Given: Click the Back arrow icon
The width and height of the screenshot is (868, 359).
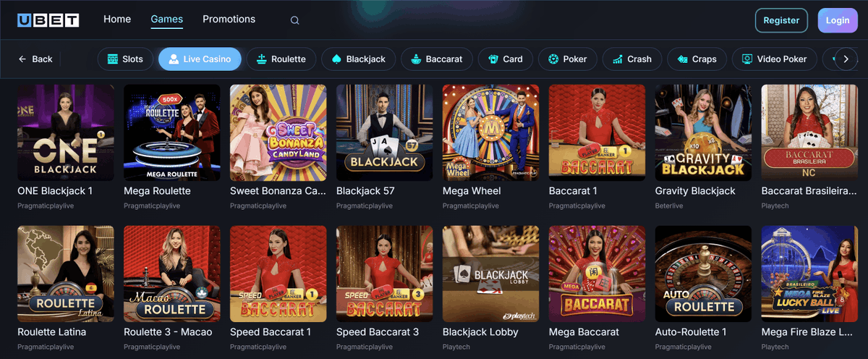Looking at the screenshot, I should (x=22, y=59).
